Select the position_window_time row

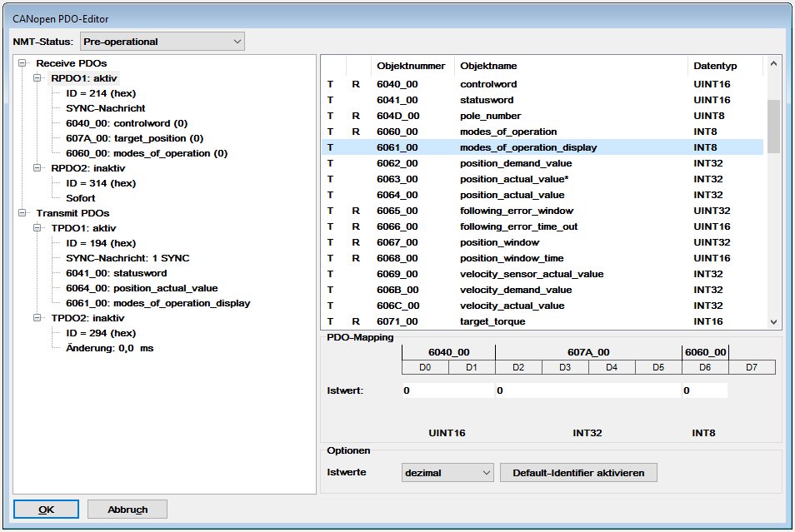click(x=542, y=258)
